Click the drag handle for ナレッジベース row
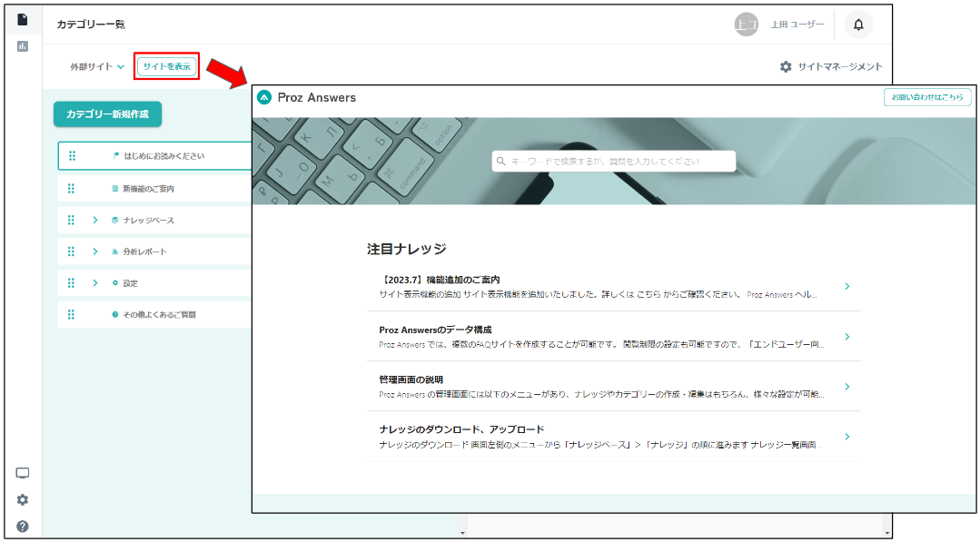Image resolution: width=980 pixels, height=542 pixels. coord(71,221)
